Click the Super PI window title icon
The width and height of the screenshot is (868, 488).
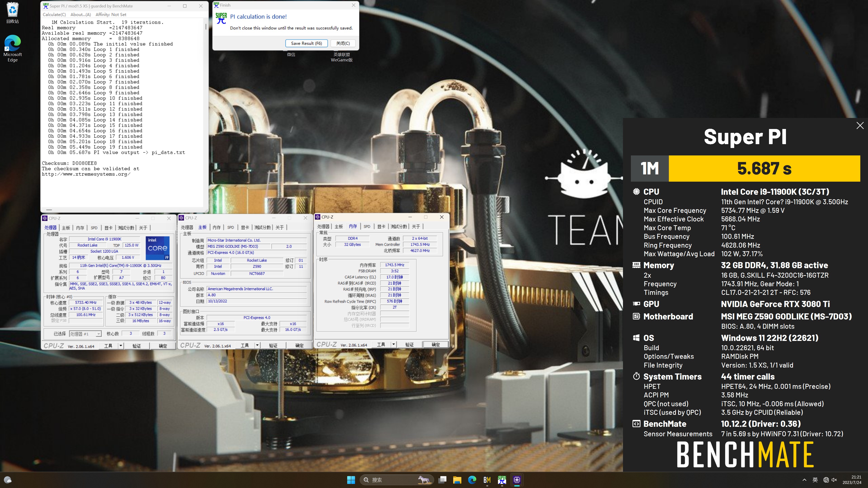coord(45,6)
